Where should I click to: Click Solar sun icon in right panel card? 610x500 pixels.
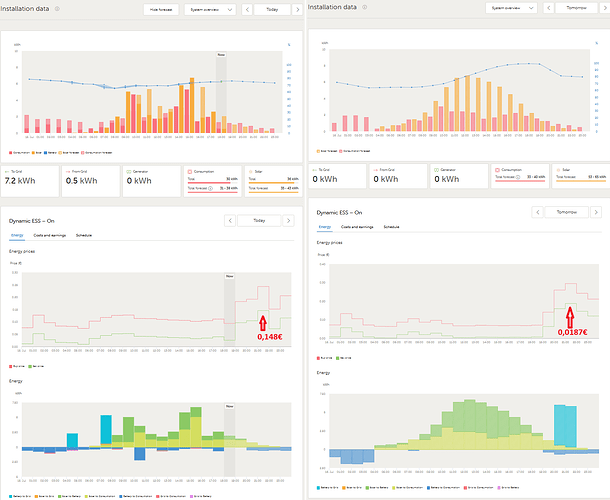558,170
